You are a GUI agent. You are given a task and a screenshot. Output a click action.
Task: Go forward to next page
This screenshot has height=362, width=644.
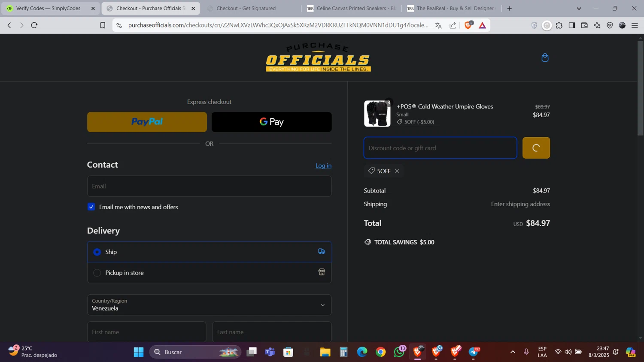pyautogui.click(x=21, y=25)
